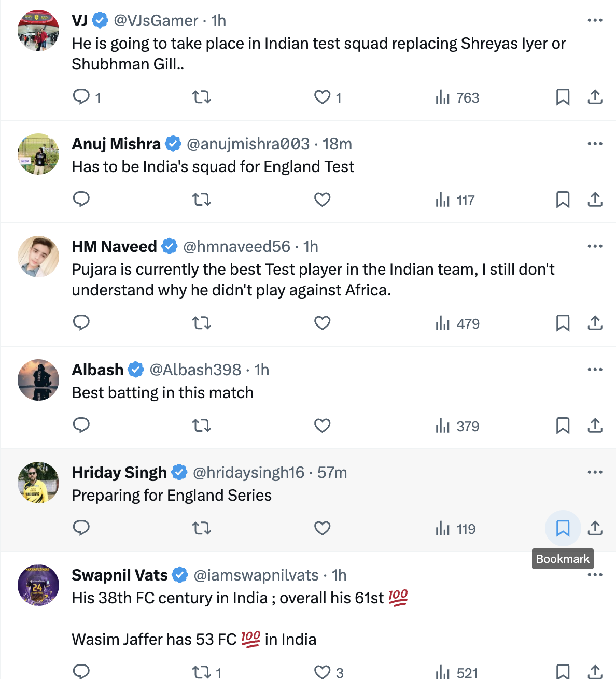Reply to VJ's tweet
The image size is (616, 679).
tap(81, 97)
